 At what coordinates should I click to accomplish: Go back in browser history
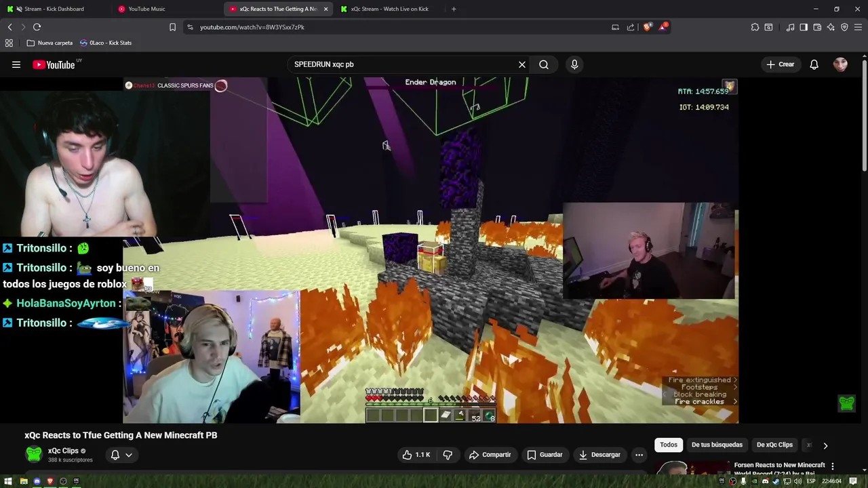[9, 27]
